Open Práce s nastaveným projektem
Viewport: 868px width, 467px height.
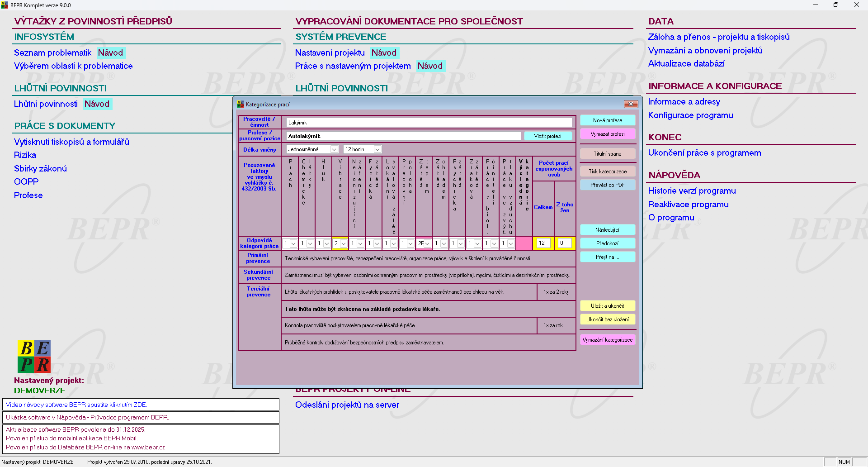pyautogui.click(x=353, y=66)
